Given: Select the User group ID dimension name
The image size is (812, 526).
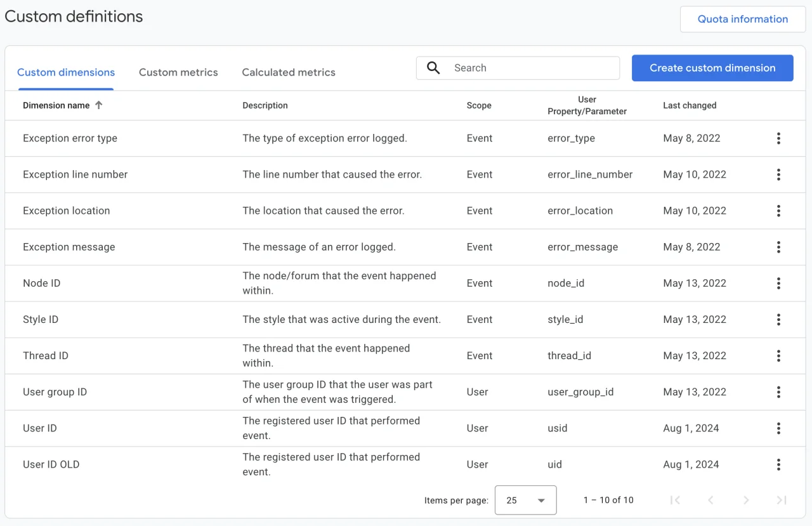Looking at the screenshot, I should pyautogui.click(x=55, y=391).
